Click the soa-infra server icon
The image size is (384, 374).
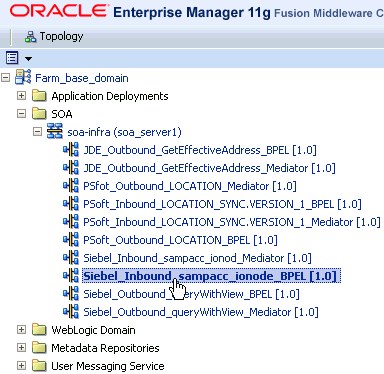[x=55, y=131]
